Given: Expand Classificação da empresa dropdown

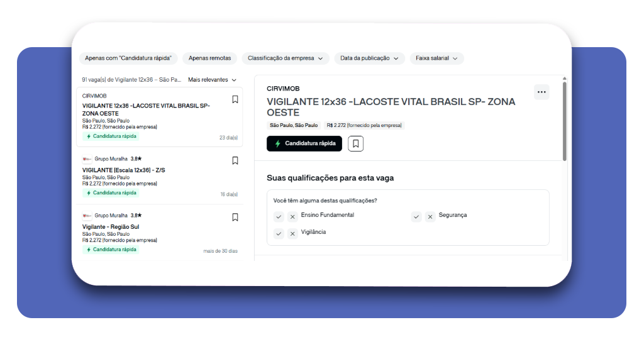Looking at the screenshot, I should tap(285, 58).
